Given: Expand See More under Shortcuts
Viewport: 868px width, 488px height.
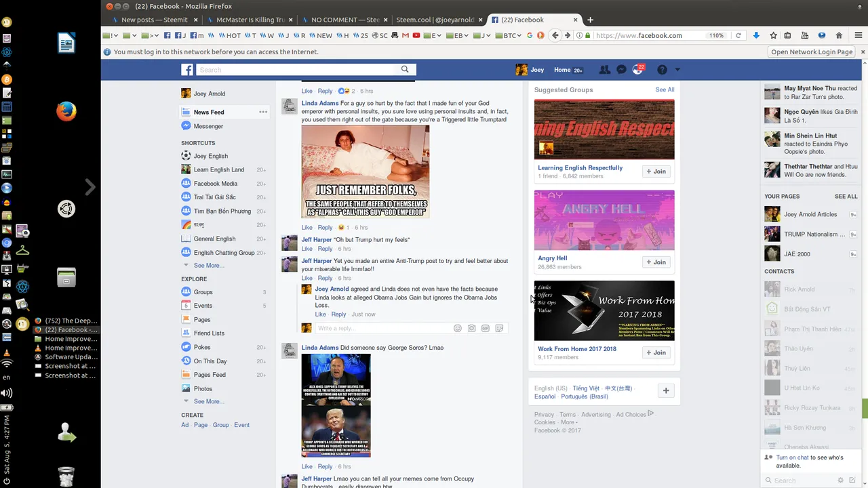Looking at the screenshot, I should pos(209,266).
